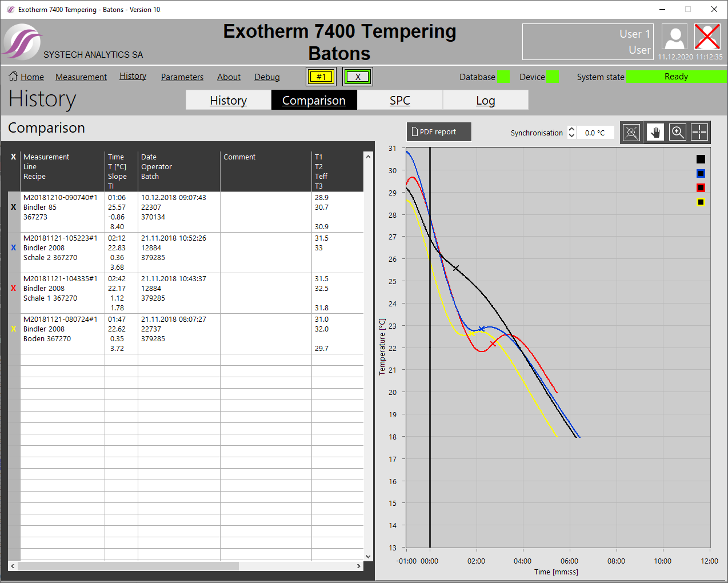728x583 pixels.
Task: Increase the Synchronisation value with the up arrow
Action: coord(571,129)
